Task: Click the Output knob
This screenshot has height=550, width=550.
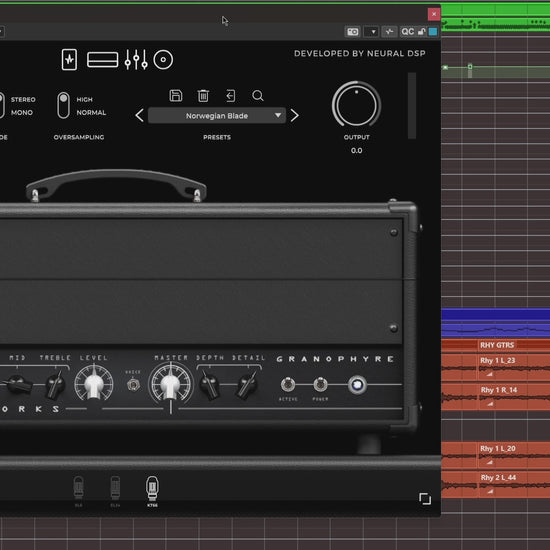Action: (x=356, y=105)
